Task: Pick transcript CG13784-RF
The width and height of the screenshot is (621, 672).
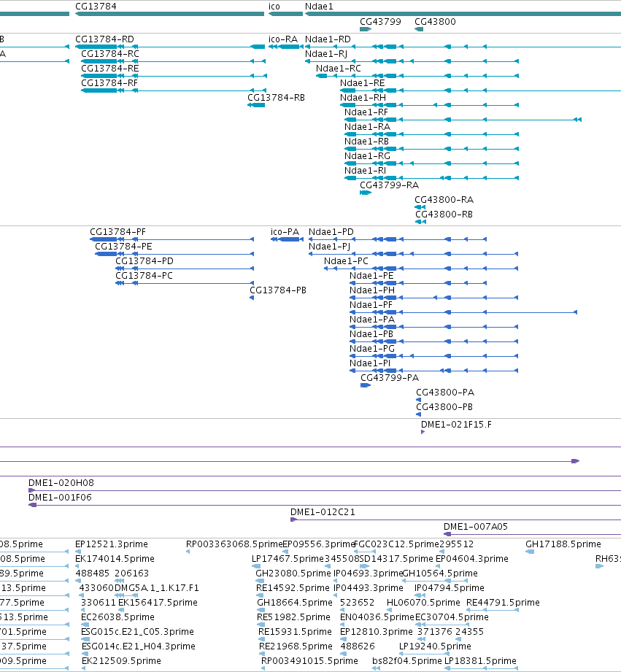Action: (x=174, y=90)
